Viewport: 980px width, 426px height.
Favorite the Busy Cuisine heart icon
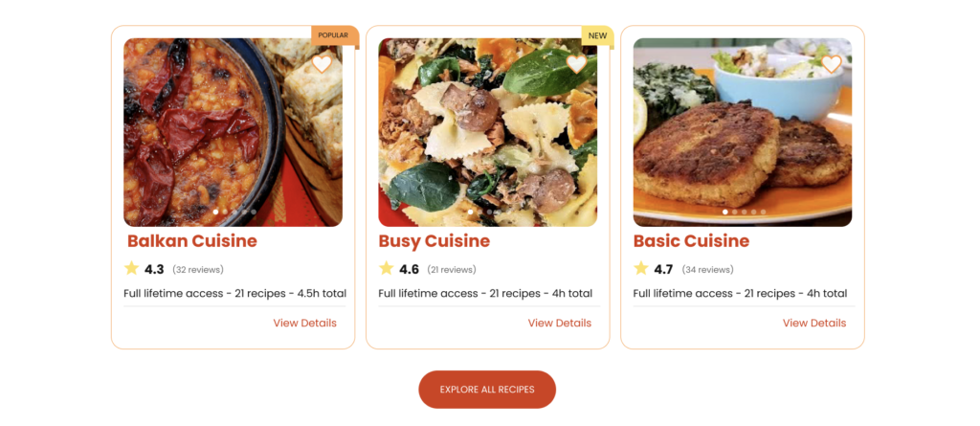point(576,64)
